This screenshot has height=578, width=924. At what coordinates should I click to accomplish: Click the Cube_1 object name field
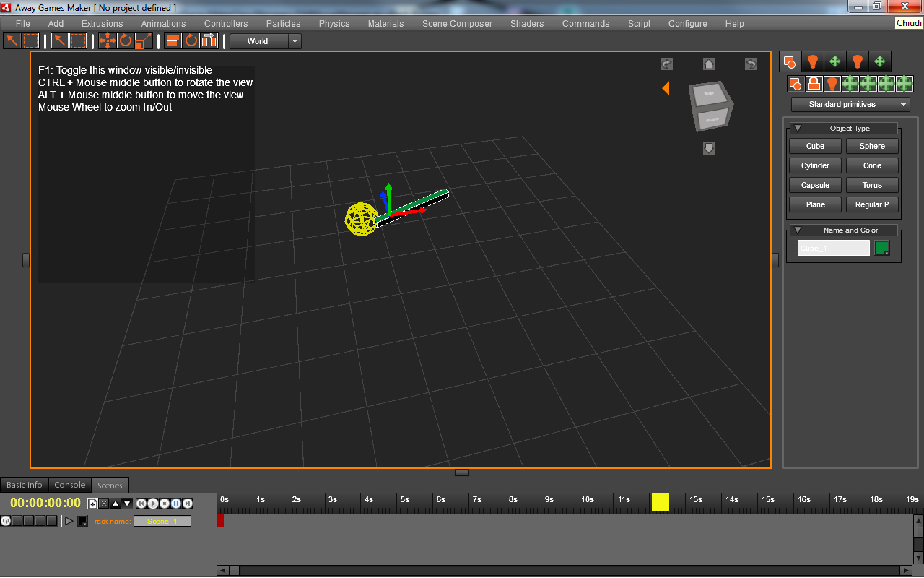[x=834, y=249]
